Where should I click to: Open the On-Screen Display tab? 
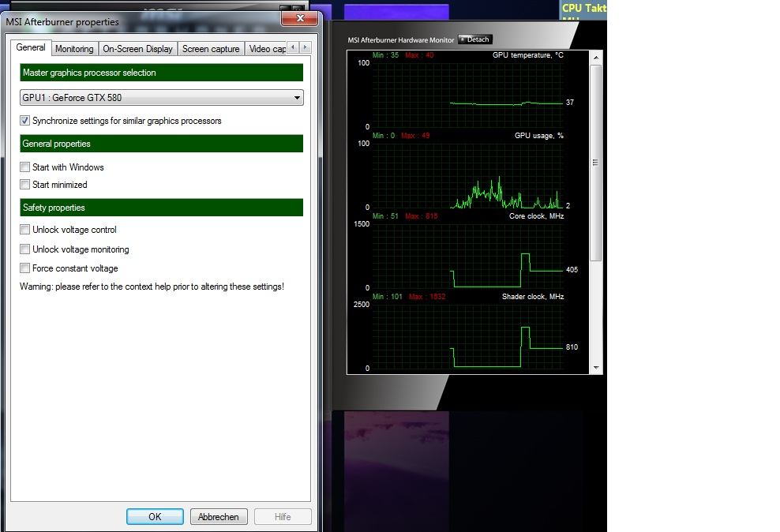point(137,49)
